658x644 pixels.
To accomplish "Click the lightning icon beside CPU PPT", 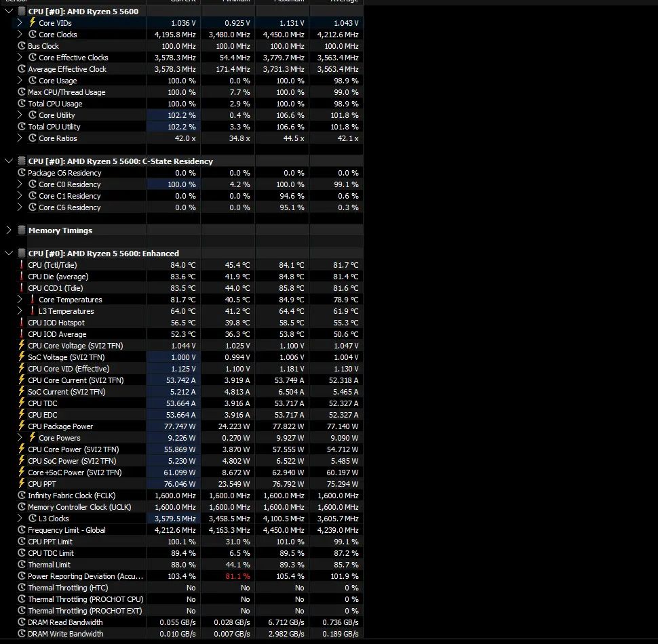I will (x=22, y=484).
